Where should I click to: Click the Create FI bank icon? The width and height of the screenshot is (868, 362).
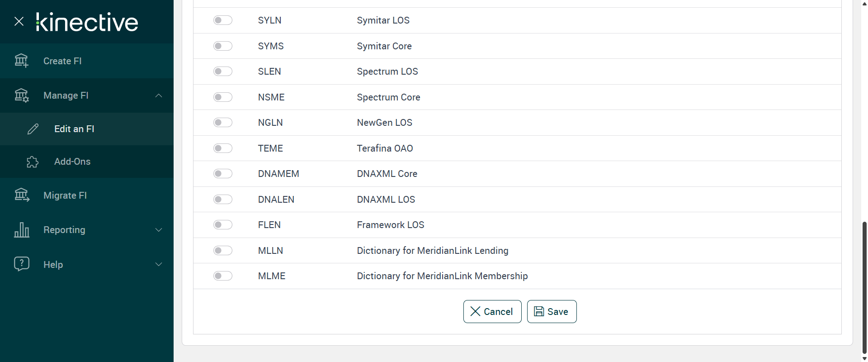(x=21, y=61)
